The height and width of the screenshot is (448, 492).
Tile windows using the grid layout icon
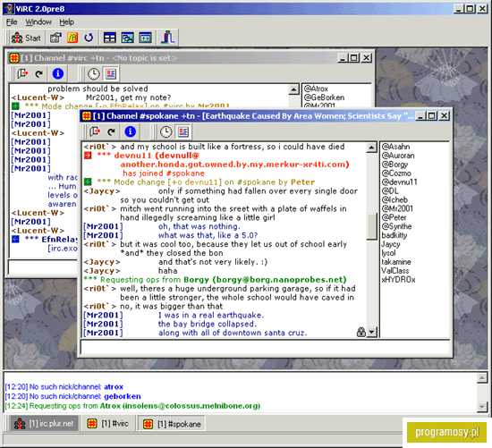click(x=110, y=38)
